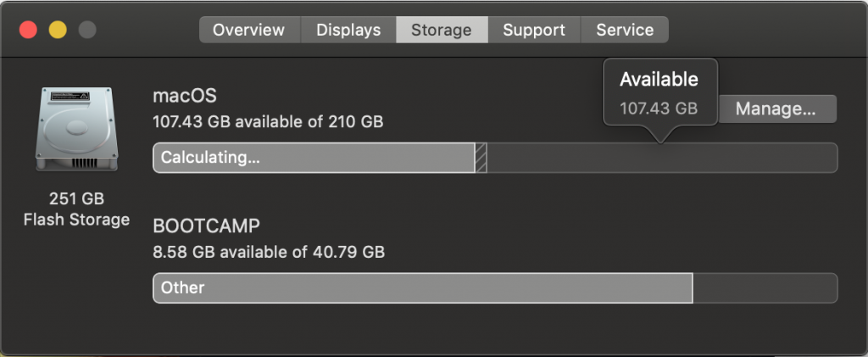
Task: Click the free space of macOS storage bar
Action: point(661,158)
